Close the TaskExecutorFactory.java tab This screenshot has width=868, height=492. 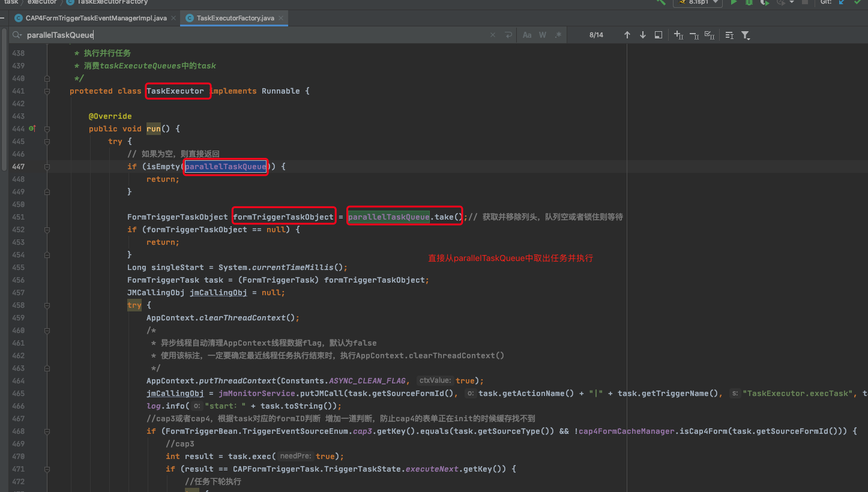pyautogui.click(x=281, y=18)
